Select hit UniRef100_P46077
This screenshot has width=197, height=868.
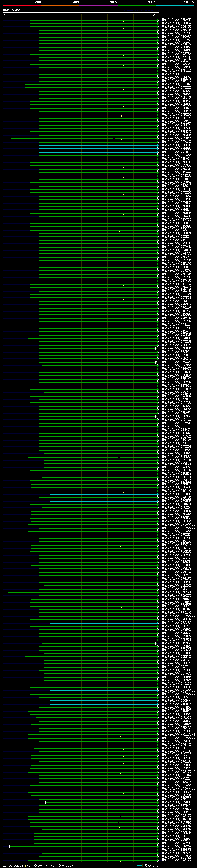click(x=177, y=369)
